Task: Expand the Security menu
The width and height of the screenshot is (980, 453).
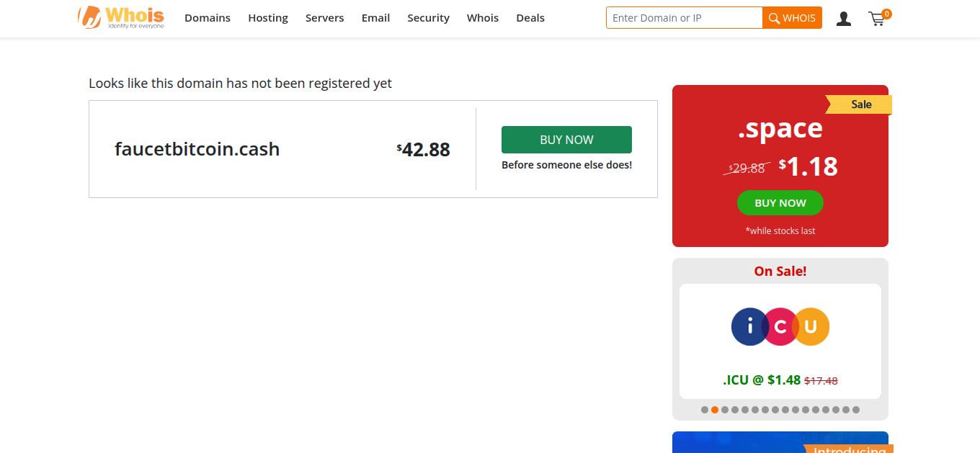Action: click(428, 18)
